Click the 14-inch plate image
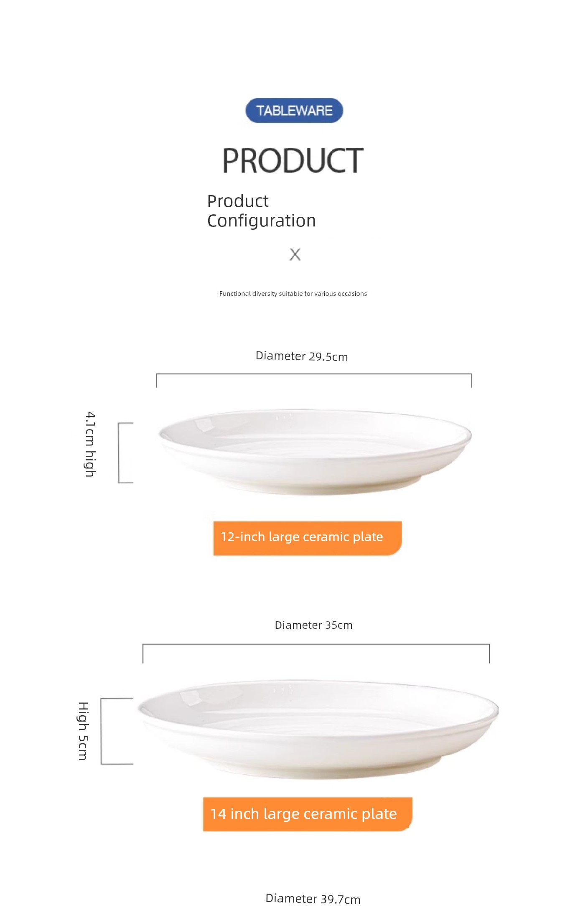Image resolution: width=588 pixels, height=910 pixels. [318, 730]
